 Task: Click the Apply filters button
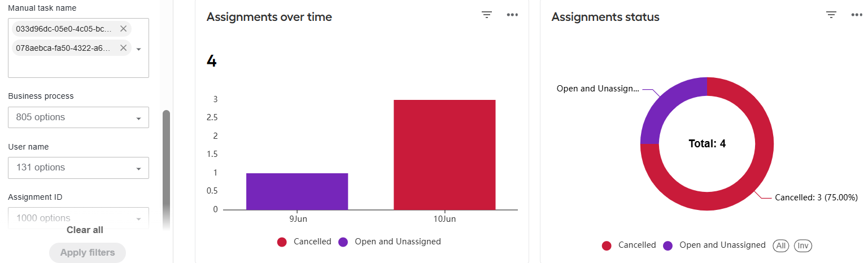coord(88,252)
